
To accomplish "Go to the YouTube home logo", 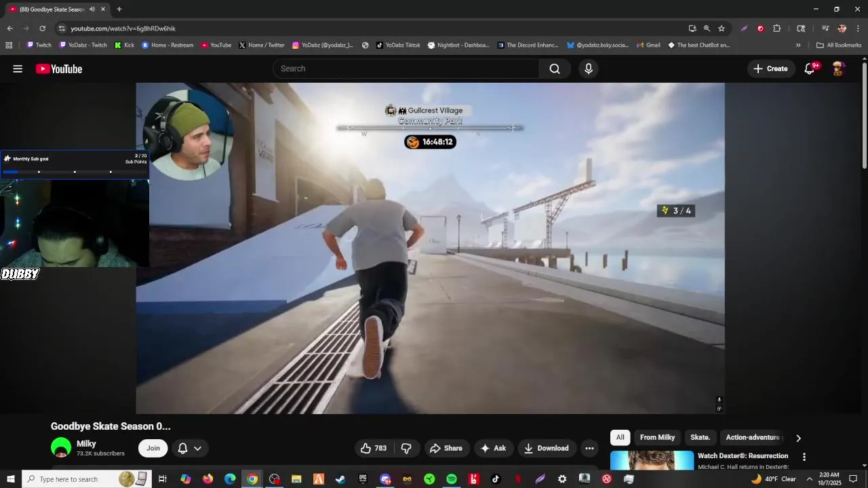I will coord(59,68).
